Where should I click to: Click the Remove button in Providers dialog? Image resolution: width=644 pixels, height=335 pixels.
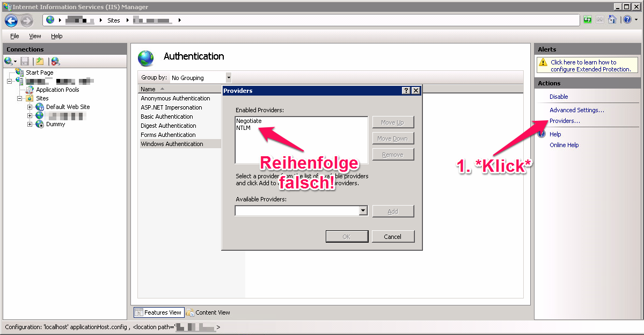393,155
